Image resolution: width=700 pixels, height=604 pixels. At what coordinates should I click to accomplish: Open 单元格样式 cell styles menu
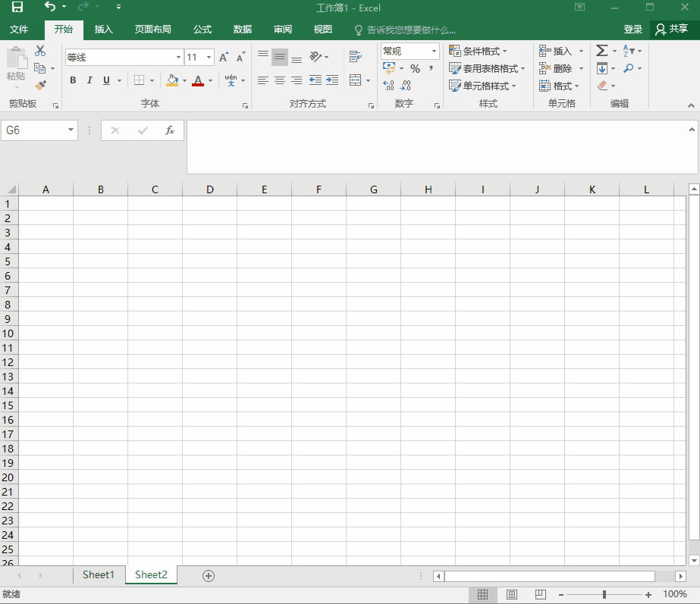[482, 86]
